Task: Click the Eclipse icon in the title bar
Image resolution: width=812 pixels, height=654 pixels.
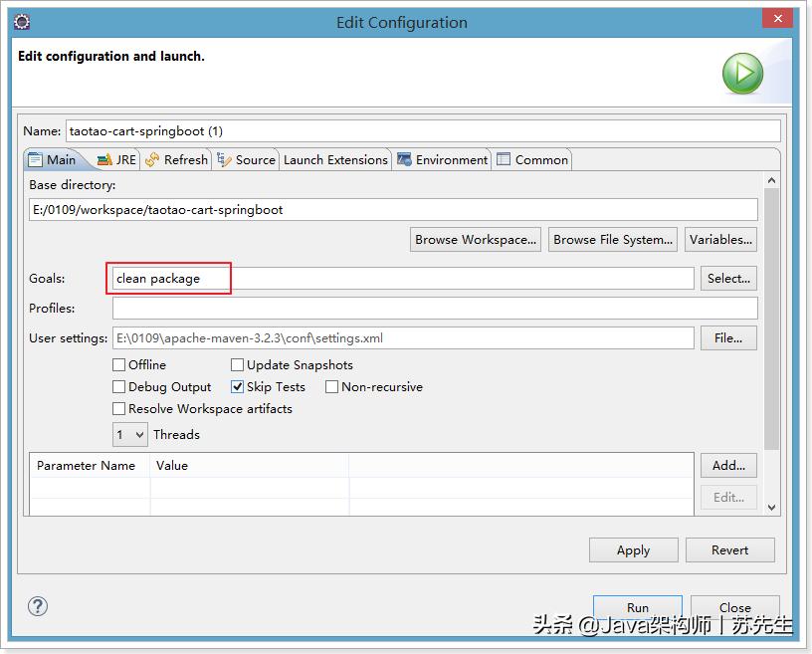Action: click(21, 20)
